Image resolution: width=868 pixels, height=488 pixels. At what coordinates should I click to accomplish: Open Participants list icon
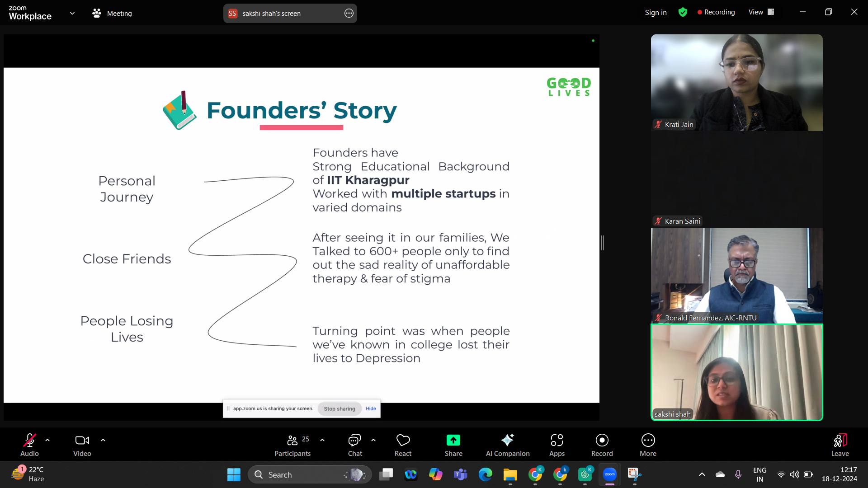(292, 440)
